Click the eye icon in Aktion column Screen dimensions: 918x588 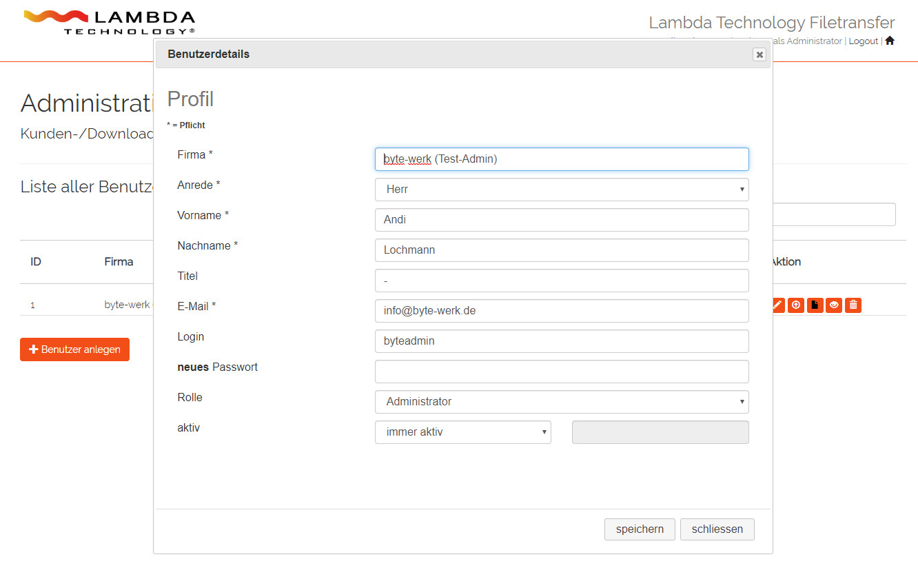tap(834, 305)
